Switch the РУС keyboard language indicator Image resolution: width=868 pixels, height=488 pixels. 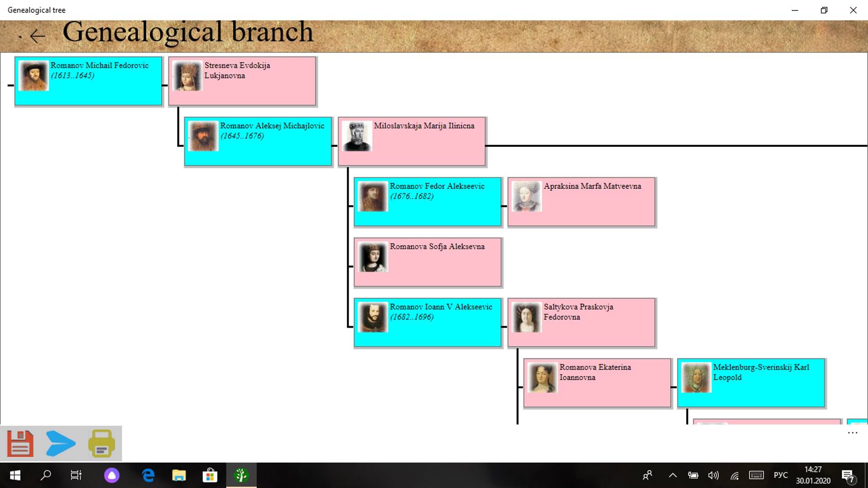point(780,475)
